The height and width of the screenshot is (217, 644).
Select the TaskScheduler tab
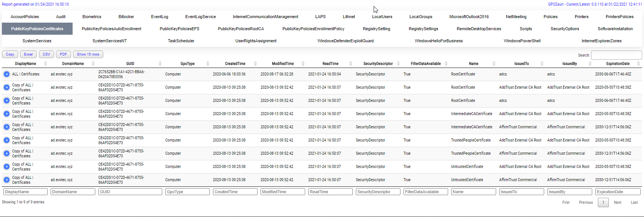tap(181, 41)
